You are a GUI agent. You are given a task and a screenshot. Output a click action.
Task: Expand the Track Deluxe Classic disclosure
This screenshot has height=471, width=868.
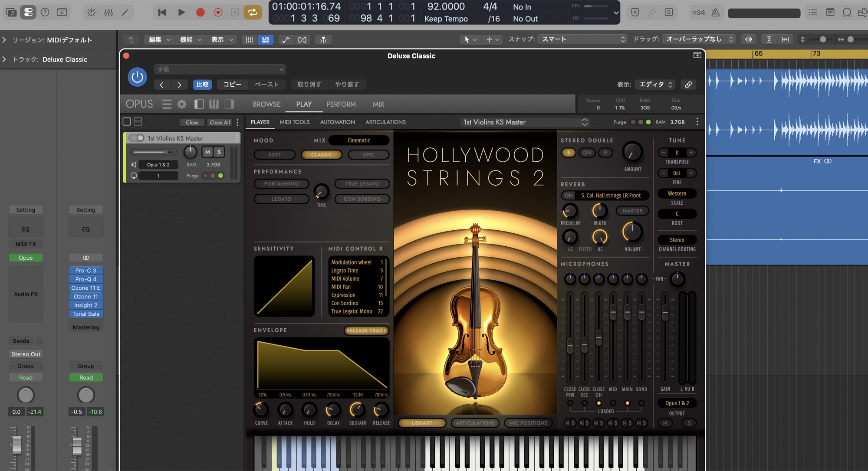(4, 59)
